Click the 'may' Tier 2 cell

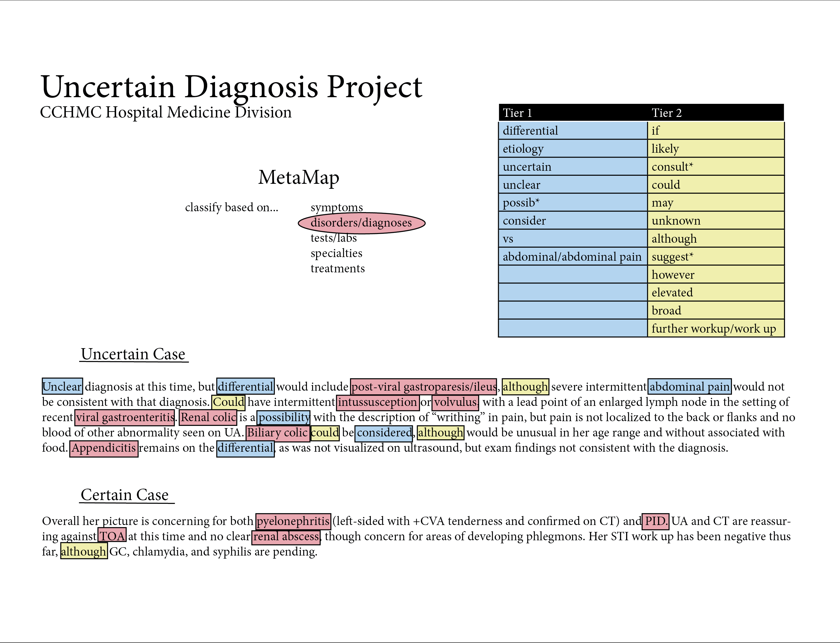[x=716, y=202]
